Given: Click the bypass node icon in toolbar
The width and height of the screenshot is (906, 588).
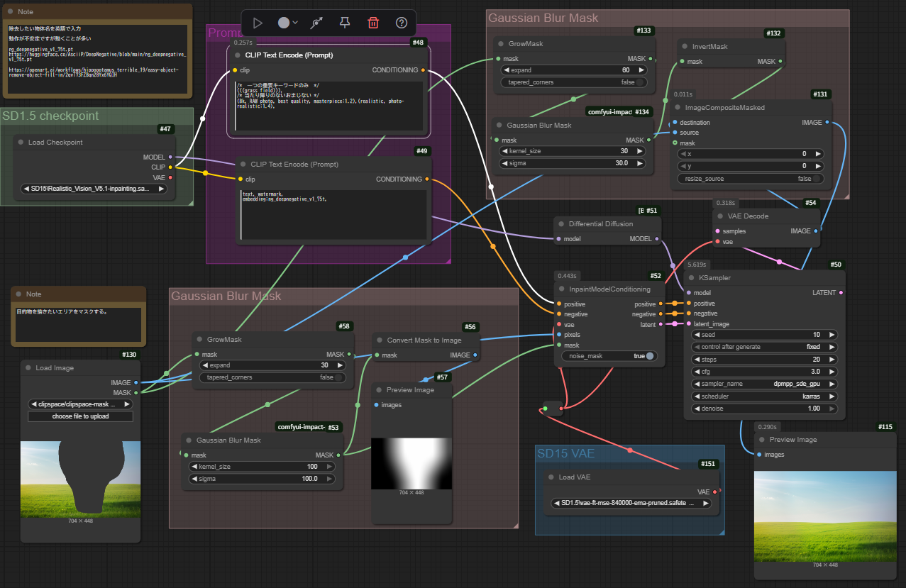Looking at the screenshot, I should point(317,23).
